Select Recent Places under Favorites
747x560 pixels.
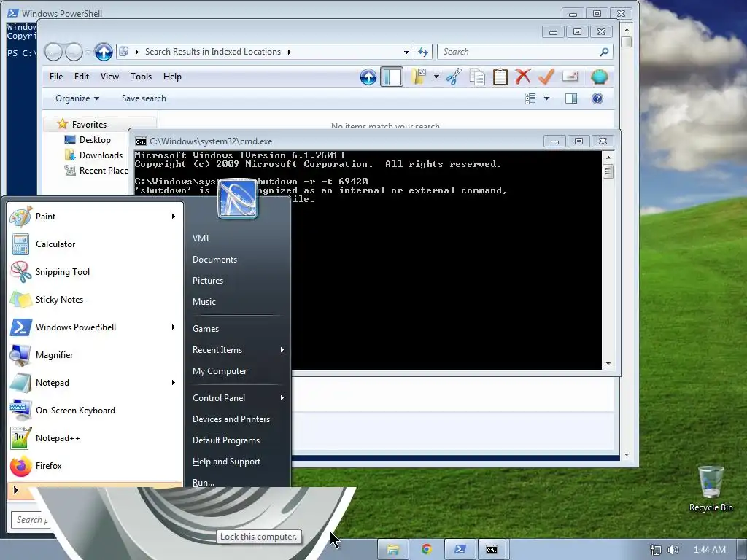[x=104, y=171]
